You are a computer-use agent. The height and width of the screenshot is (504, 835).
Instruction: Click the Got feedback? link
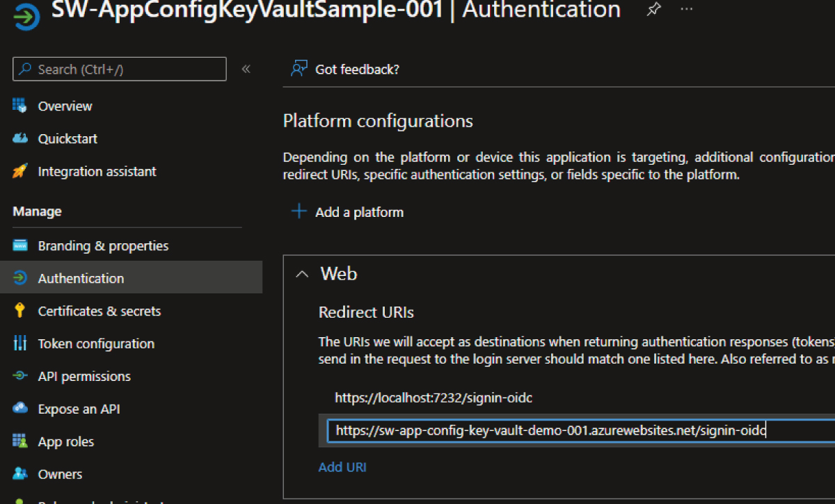pyautogui.click(x=357, y=70)
